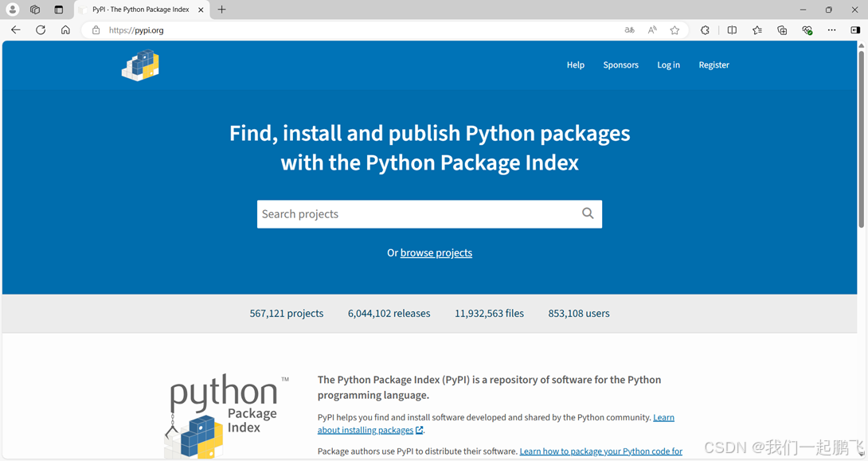868x461 pixels.
Task: Toggle the vertical tabs icon
Action: (x=59, y=10)
